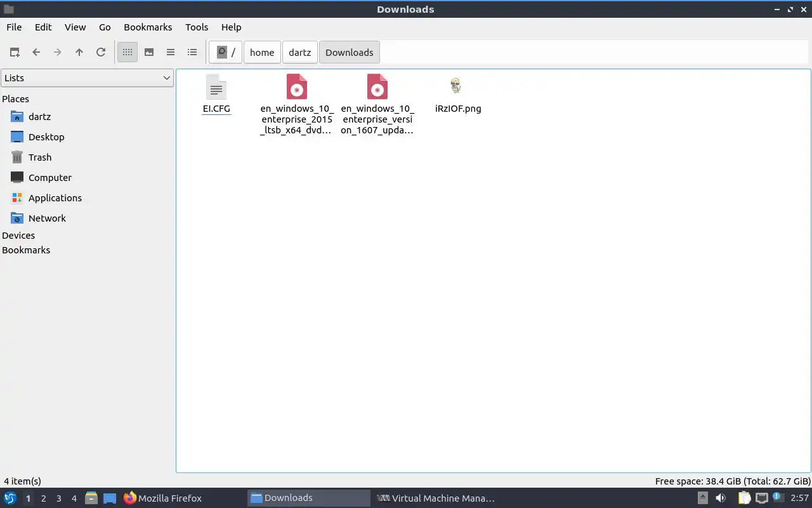Jump to dartz path segment

coord(300,52)
